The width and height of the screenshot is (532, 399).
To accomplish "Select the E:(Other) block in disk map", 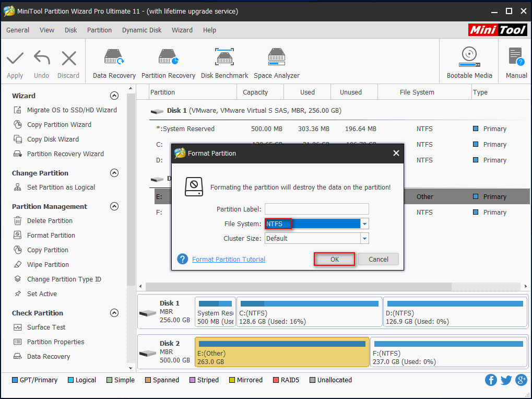I will coord(282,352).
